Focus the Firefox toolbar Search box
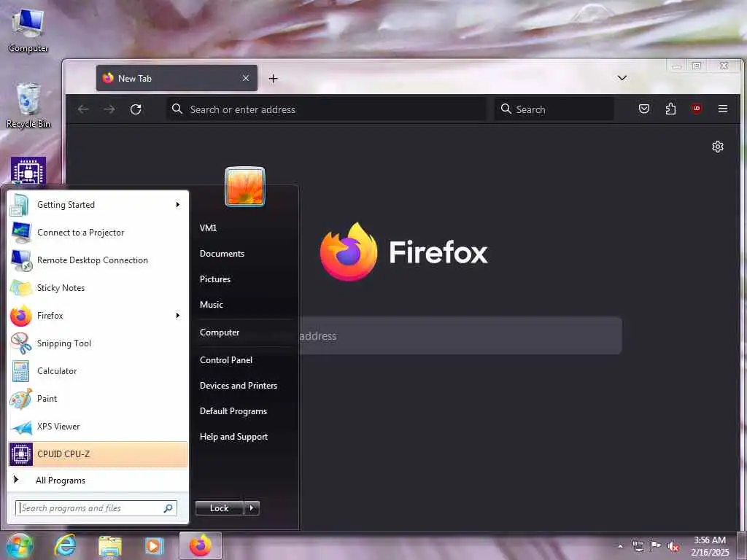The width and height of the screenshot is (747, 560). tap(554, 109)
